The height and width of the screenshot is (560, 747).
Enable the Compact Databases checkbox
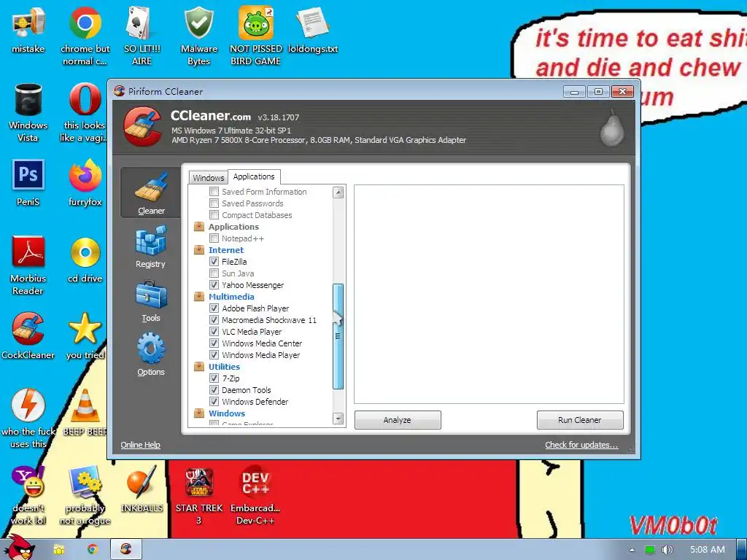[x=214, y=215]
